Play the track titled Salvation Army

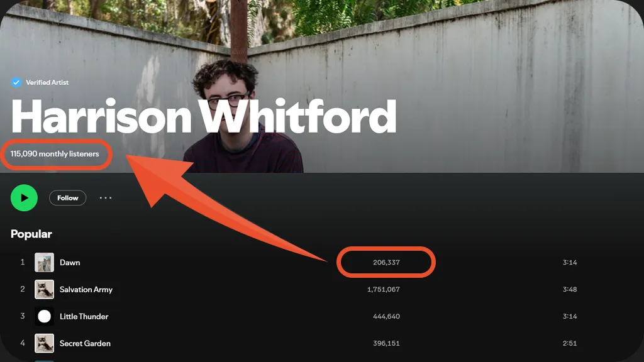(x=86, y=289)
